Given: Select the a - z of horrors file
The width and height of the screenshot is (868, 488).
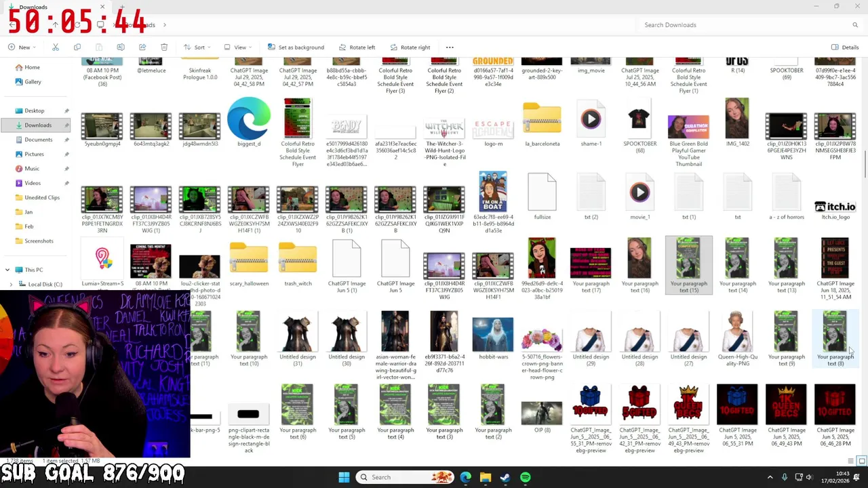Looking at the screenshot, I should (x=786, y=197).
